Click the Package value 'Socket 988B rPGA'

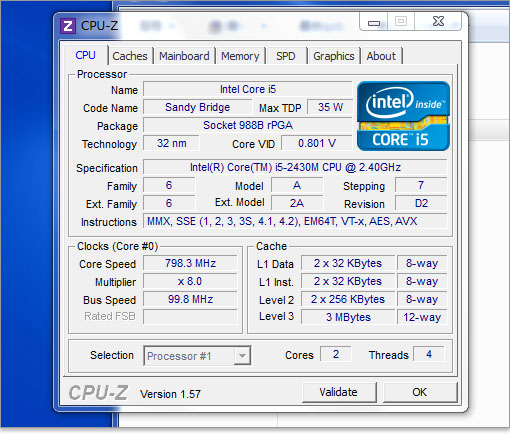click(x=248, y=125)
